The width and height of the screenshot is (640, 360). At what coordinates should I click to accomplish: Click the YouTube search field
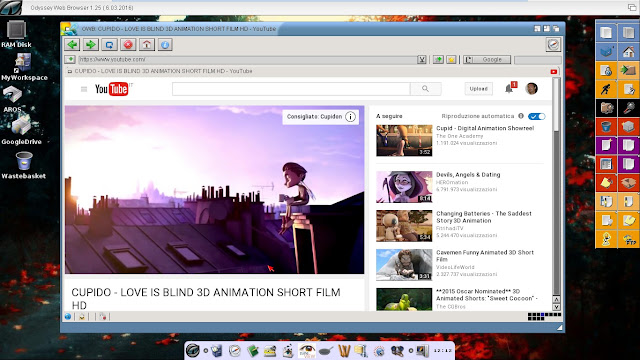coord(291,89)
